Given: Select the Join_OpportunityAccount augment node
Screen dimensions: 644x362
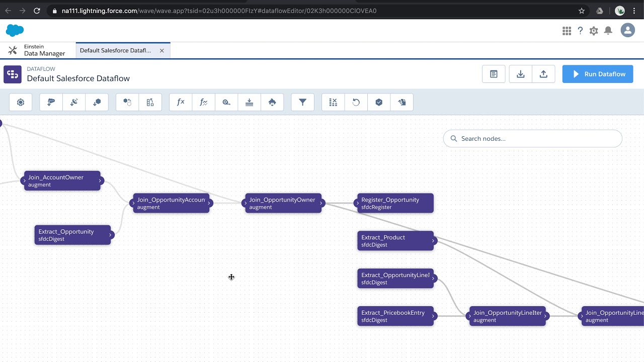Looking at the screenshot, I should 171,203.
